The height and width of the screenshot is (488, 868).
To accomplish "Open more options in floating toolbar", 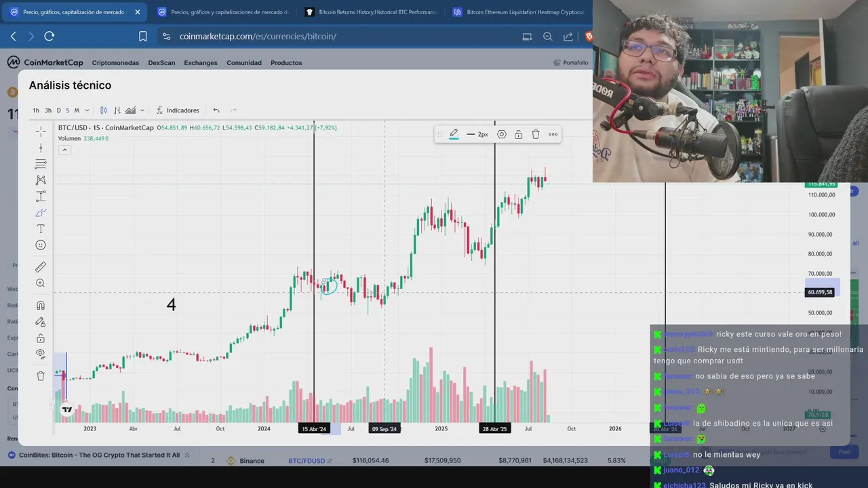I will pos(553,134).
